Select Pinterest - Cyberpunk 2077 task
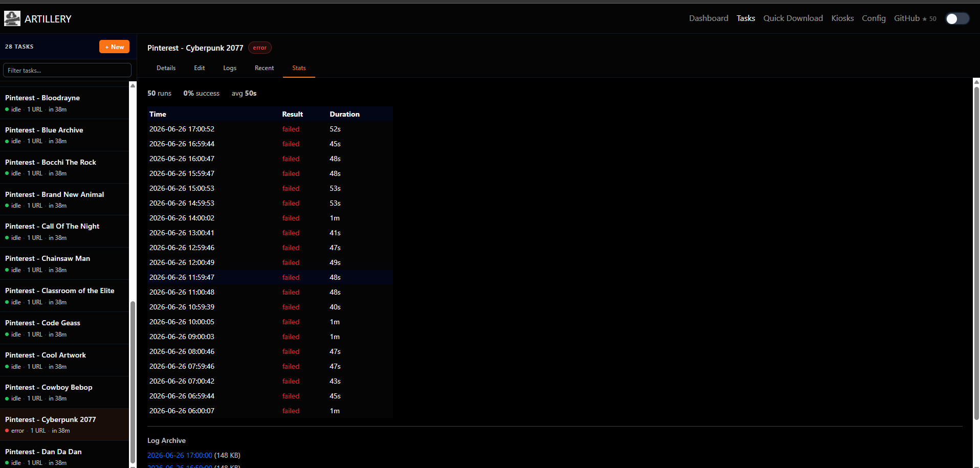Image resolution: width=980 pixels, height=468 pixels. (x=64, y=425)
